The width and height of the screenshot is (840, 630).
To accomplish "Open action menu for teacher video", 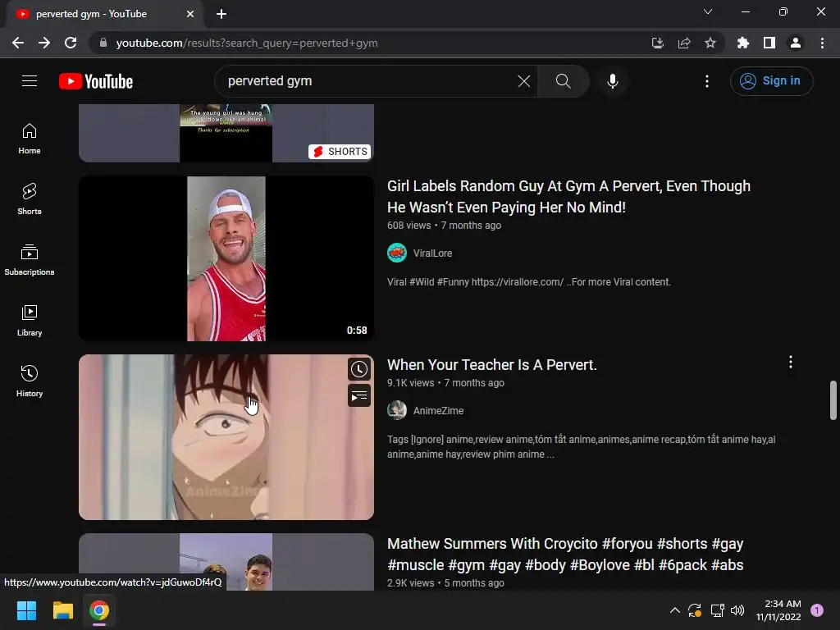I will (x=790, y=363).
